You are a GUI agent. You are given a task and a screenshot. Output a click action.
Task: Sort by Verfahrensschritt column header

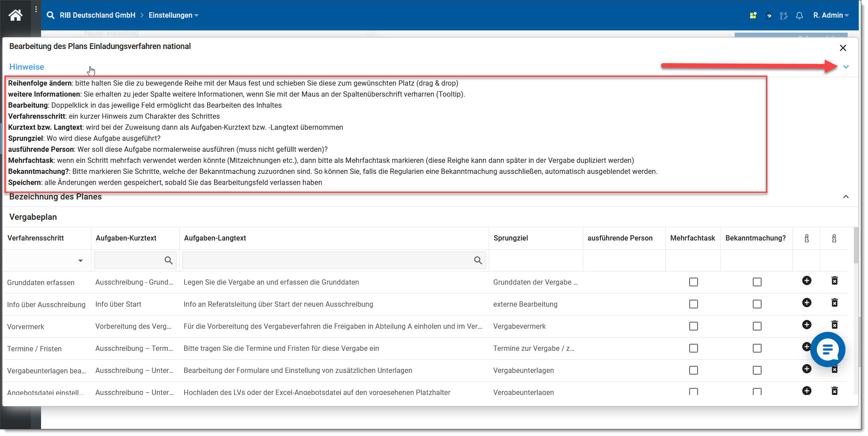pyautogui.click(x=36, y=238)
